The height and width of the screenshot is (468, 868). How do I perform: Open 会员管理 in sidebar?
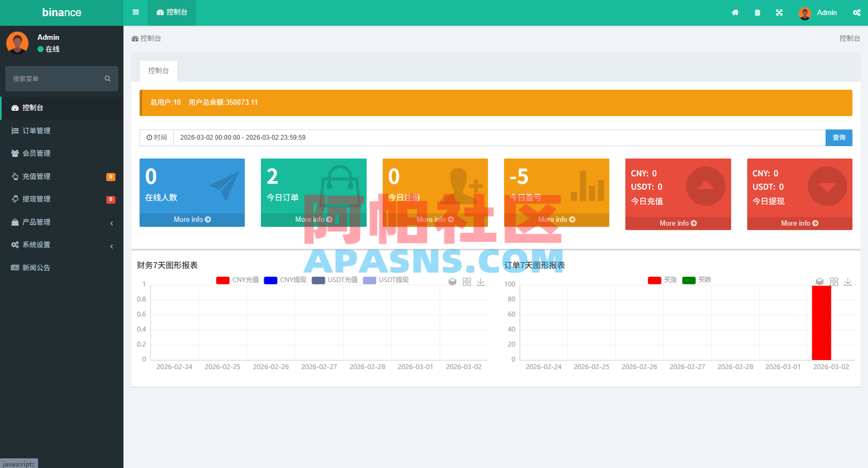click(62, 153)
